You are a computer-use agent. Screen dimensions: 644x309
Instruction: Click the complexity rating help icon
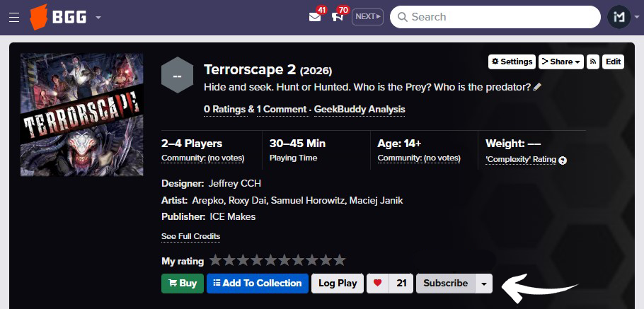[x=563, y=161]
